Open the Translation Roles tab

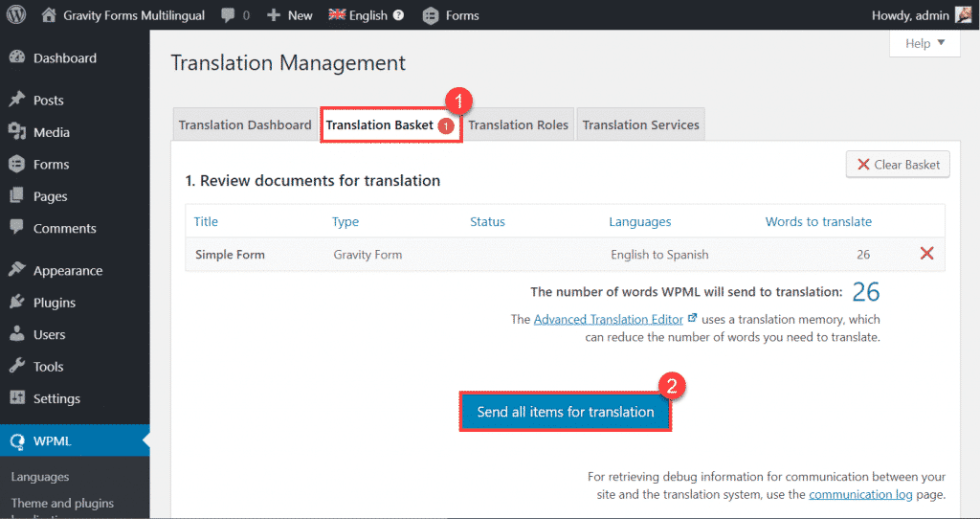(518, 124)
